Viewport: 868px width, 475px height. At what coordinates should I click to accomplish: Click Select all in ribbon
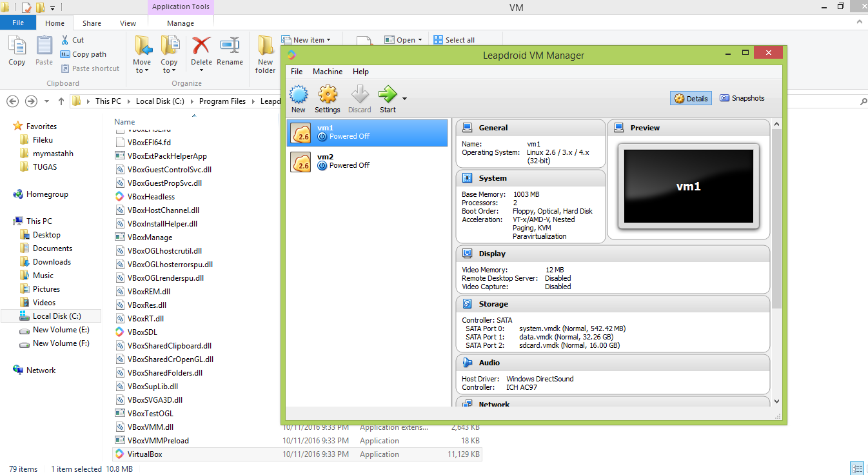pos(454,40)
